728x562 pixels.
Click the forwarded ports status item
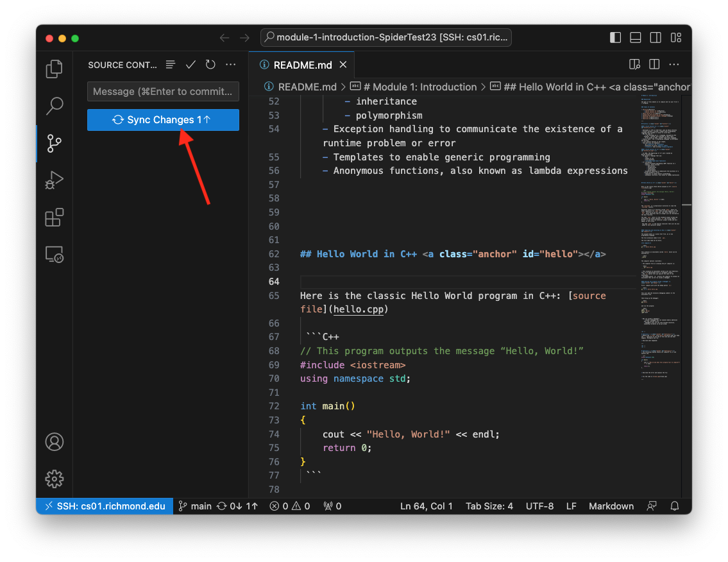pos(332,506)
